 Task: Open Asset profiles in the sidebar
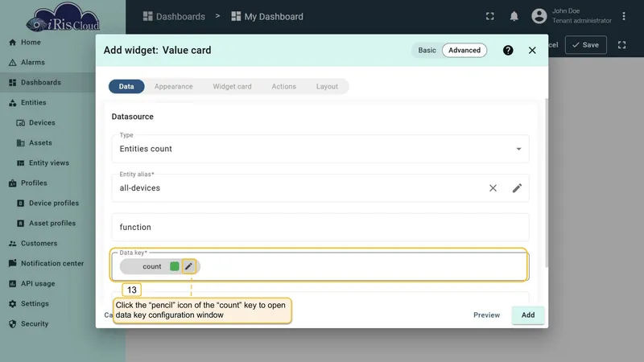(47, 224)
